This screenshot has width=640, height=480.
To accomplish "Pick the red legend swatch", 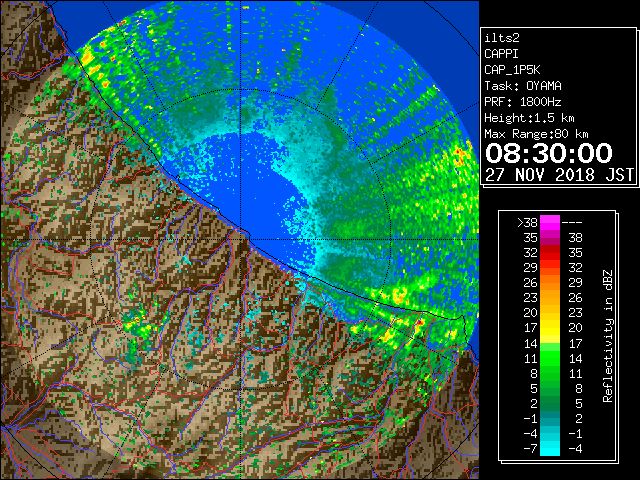I will point(550,253).
